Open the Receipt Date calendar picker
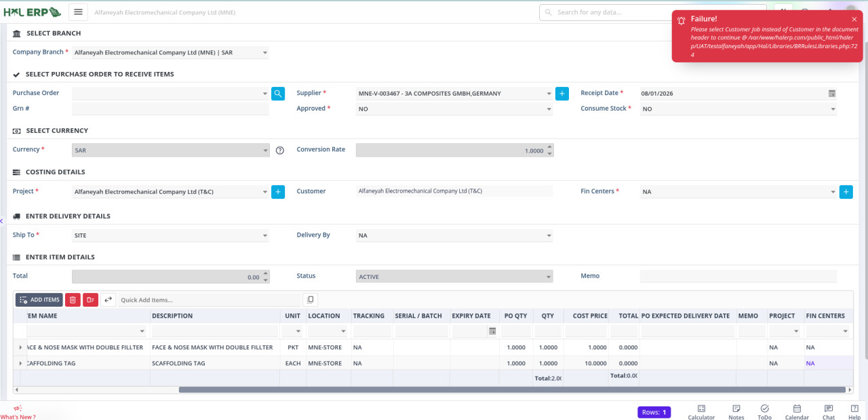The width and height of the screenshot is (868, 420). point(831,94)
